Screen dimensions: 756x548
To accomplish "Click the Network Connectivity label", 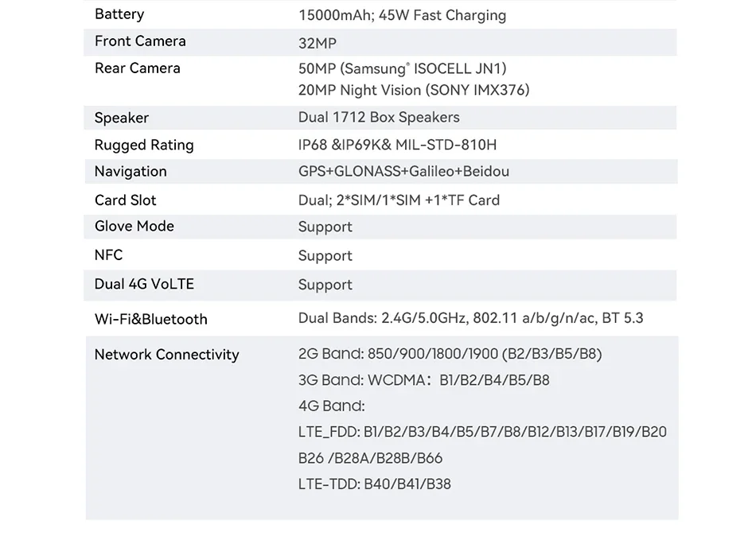I will [166, 355].
